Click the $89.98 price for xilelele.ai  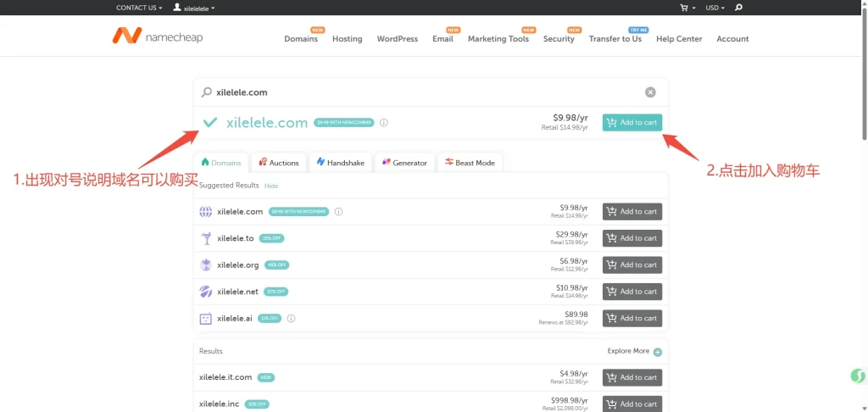pos(576,314)
